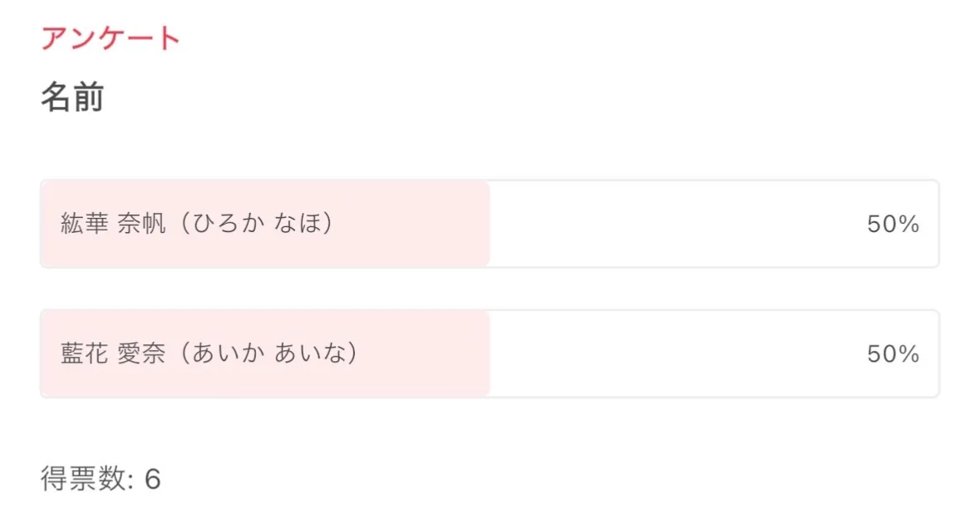Click 50% on the 紘華 奈帆 row

click(x=893, y=224)
